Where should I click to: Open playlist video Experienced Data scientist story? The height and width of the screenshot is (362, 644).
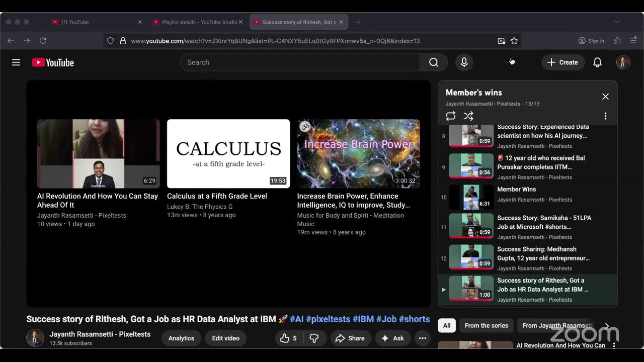pos(528,136)
